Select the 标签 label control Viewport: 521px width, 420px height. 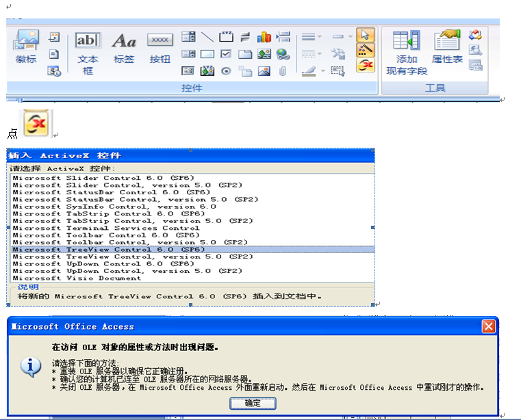124,48
